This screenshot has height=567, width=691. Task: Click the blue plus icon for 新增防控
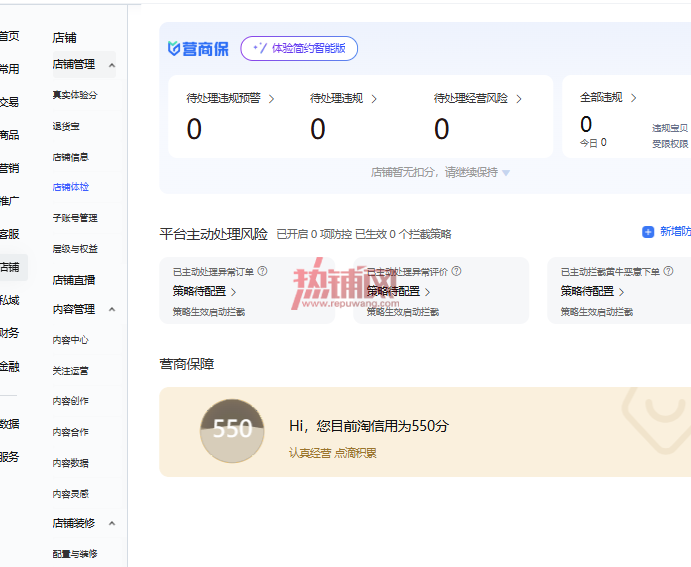point(648,232)
